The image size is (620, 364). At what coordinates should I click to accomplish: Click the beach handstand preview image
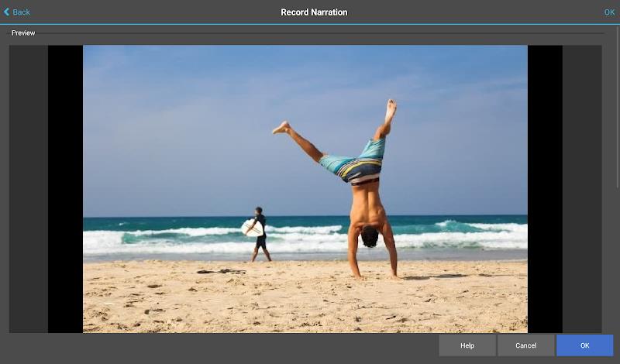(305, 189)
